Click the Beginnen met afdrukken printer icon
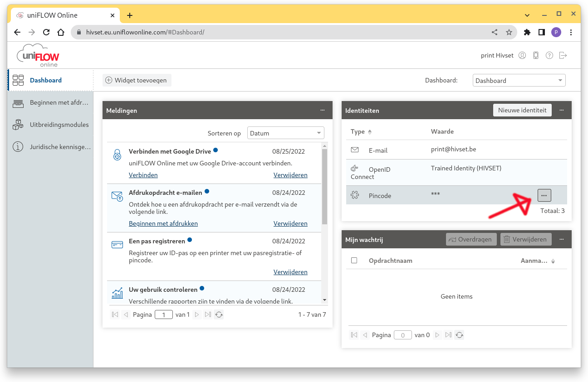588x382 pixels. tap(18, 103)
